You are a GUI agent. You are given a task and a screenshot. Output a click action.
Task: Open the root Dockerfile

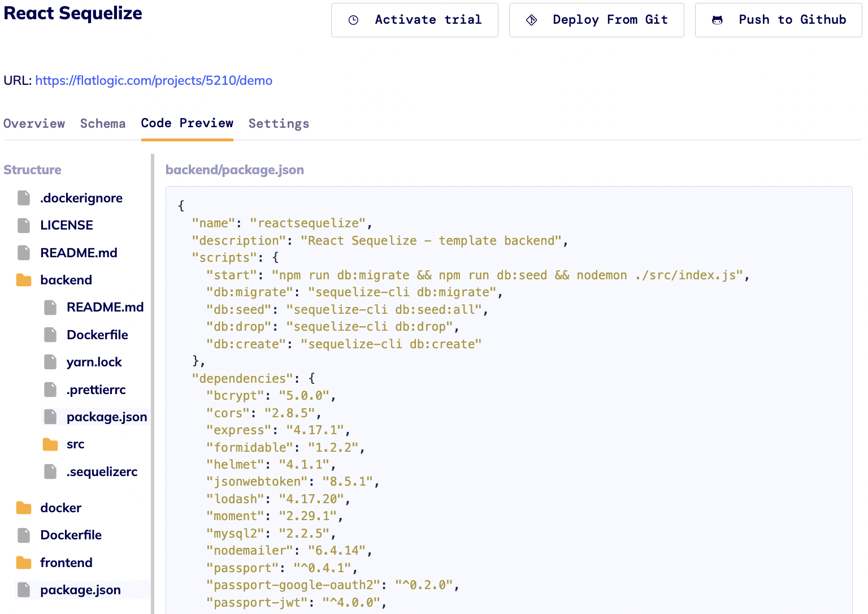(x=71, y=535)
